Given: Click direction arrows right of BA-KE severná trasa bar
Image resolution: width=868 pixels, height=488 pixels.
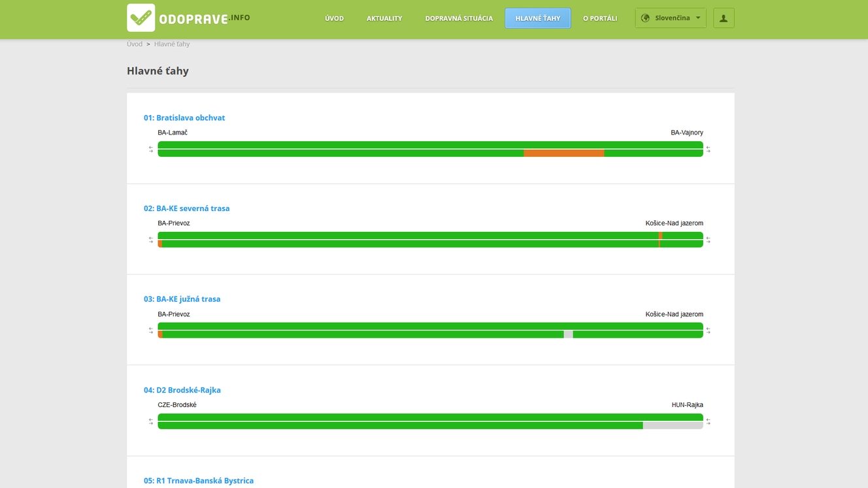Looking at the screenshot, I should (708, 240).
